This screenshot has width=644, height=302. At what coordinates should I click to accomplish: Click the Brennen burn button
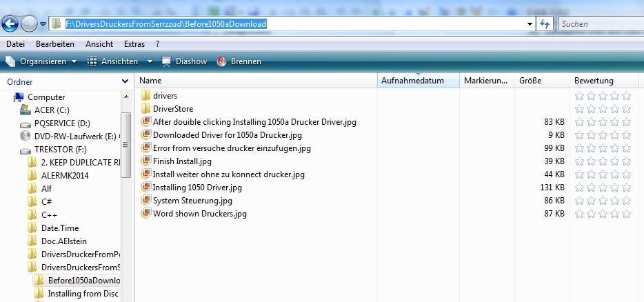pos(239,61)
